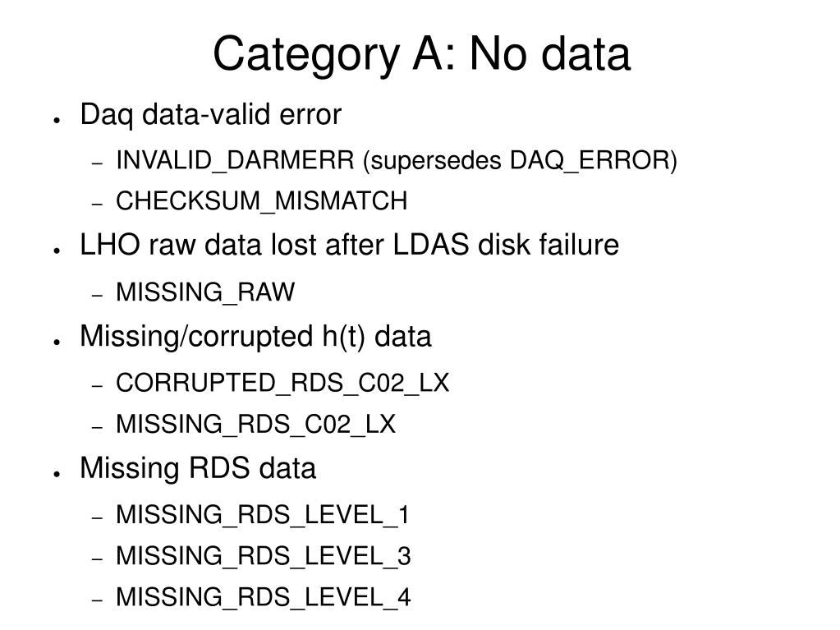Click the LDAS word in second bullet
Screen dimensions: 840x630
pos(431,245)
